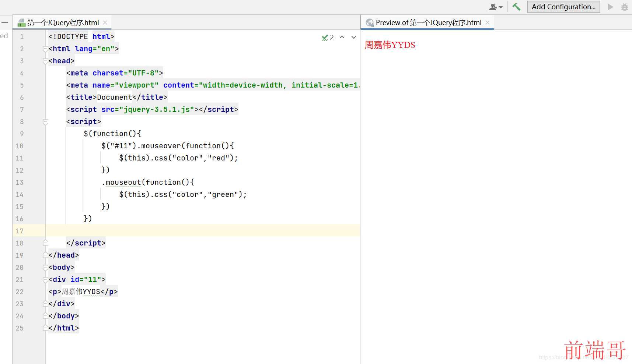Close the 第一个JQuery程序.html editor tab
The height and width of the screenshot is (364, 632).
pyautogui.click(x=105, y=22)
